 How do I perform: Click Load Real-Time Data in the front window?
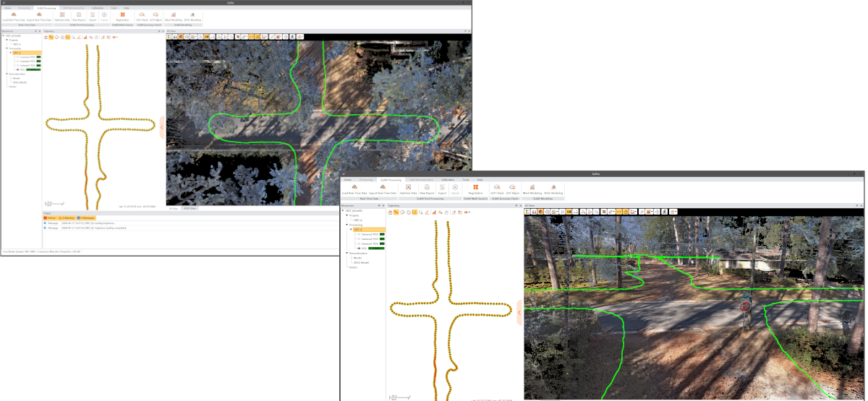point(354,189)
